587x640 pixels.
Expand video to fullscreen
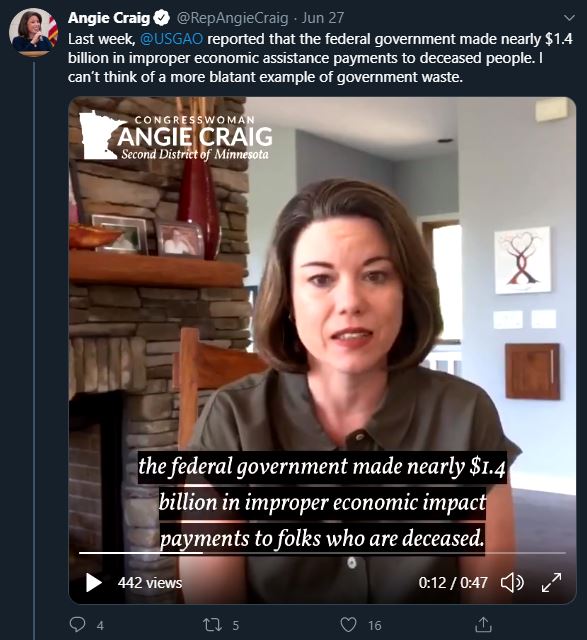[x=551, y=582]
